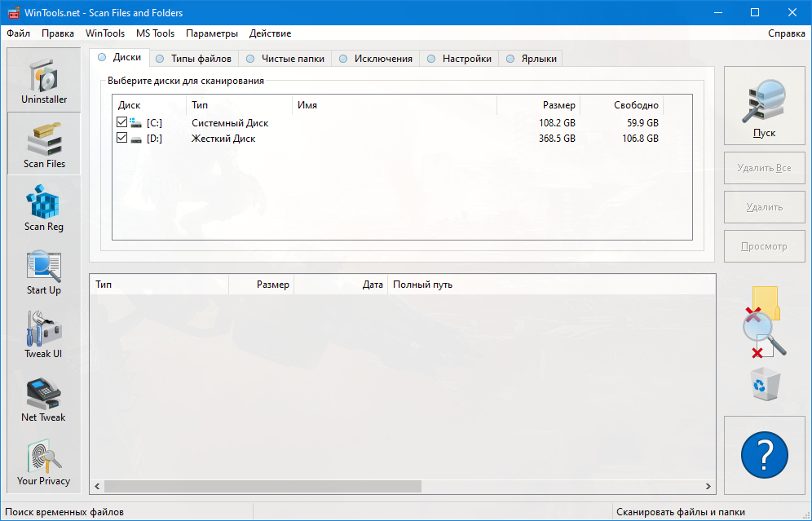Open the Start Up manager
Image resolution: width=812 pixels, height=521 pixels.
tap(44, 272)
